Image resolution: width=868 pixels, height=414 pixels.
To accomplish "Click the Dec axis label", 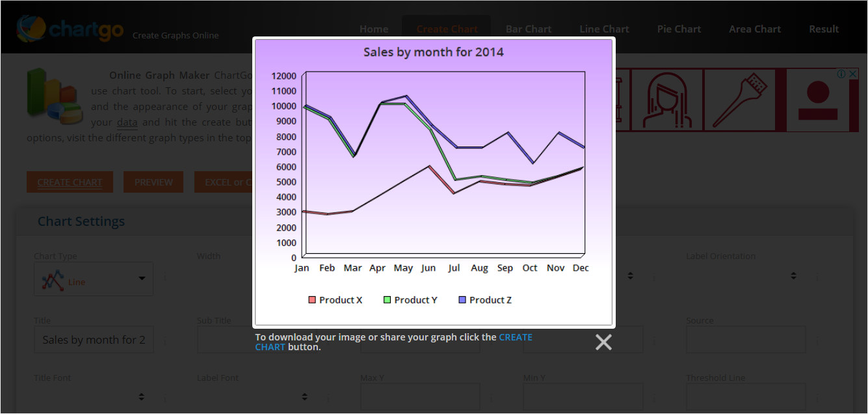I will tap(581, 268).
